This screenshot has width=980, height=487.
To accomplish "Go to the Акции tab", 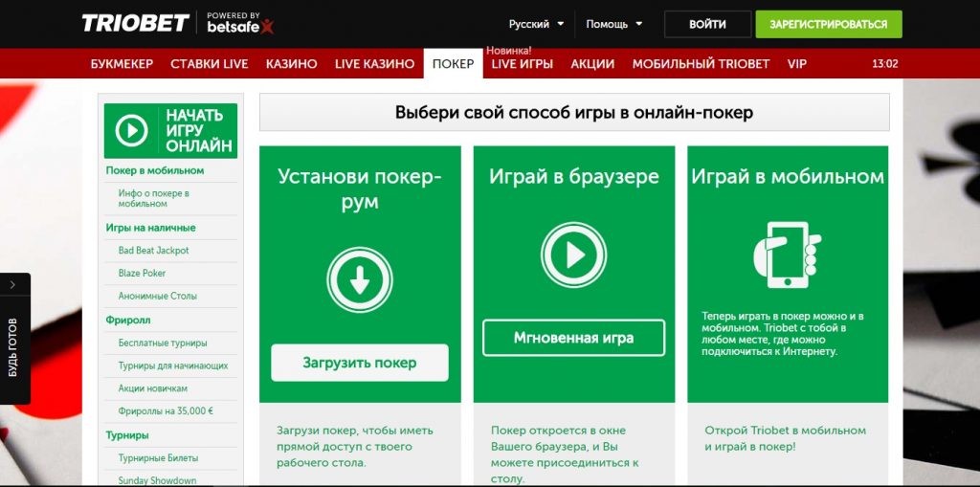I will pyautogui.click(x=592, y=64).
